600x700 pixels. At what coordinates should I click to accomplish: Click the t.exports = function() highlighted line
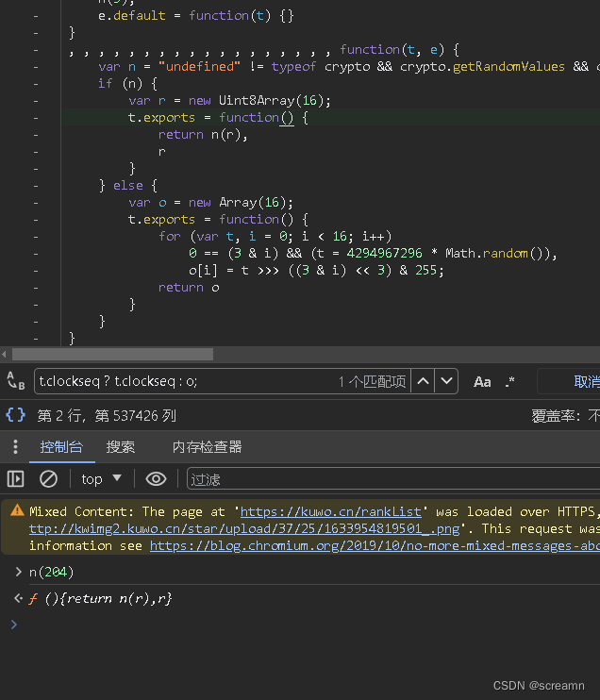tap(218, 117)
